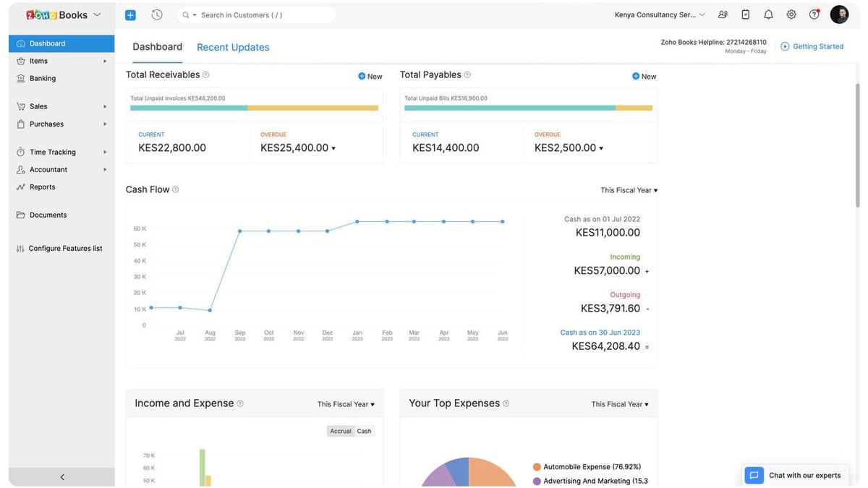The image size is (868, 488).
Task: Click the Total Payables help icon
Action: pos(467,74)
